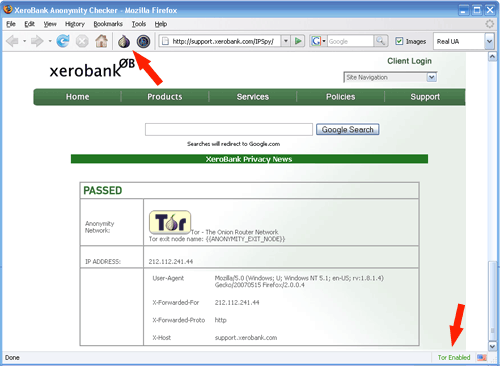Screen dimensions: 500x366
Task: Focus the page search text field
Action: click(229, 129)
